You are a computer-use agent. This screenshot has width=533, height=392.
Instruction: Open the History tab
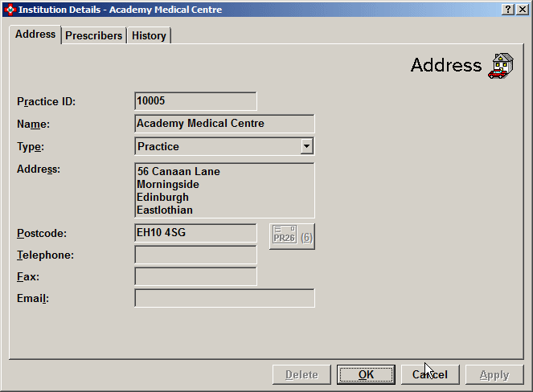[149, 36]
